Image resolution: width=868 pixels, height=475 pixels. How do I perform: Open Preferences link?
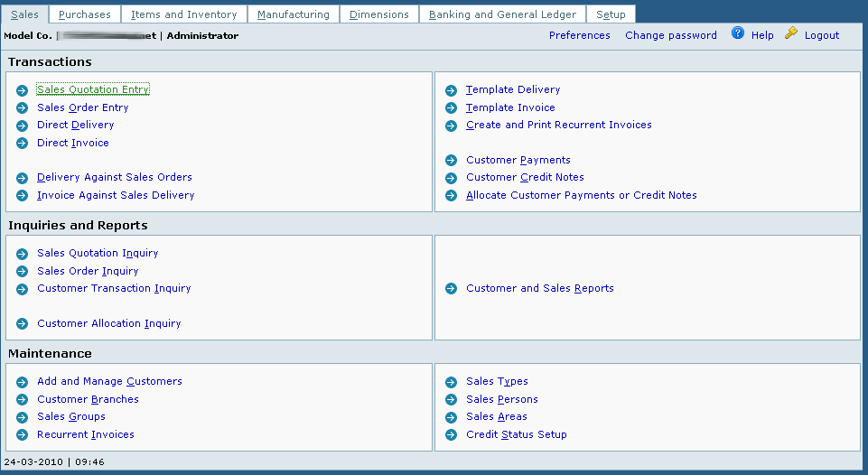(x=580, y=35)
